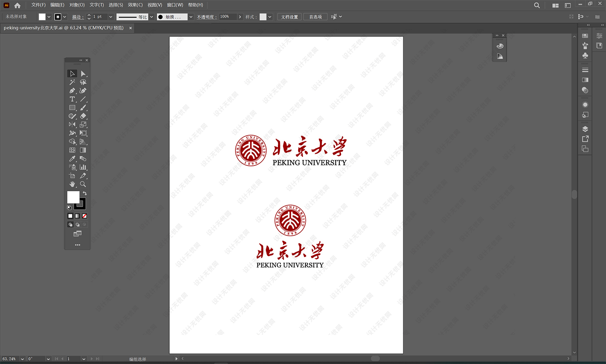Open the 对象(O) menu

(x=77, y=5)
